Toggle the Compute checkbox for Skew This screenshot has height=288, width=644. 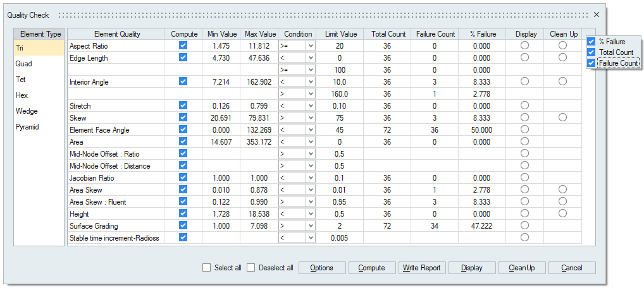click(183, 117)
